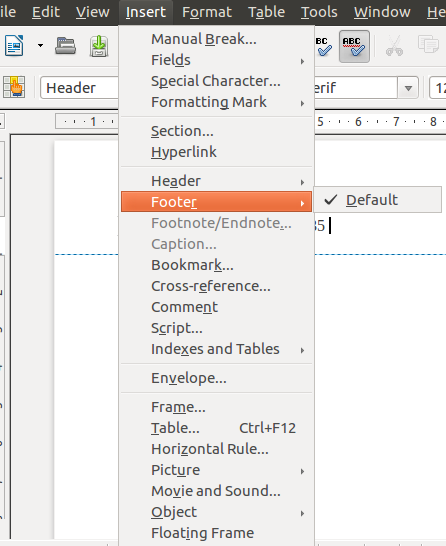Select Hyperlink menu entry
The height and width of the screenshot is (546, 446).
pos(216,152)
